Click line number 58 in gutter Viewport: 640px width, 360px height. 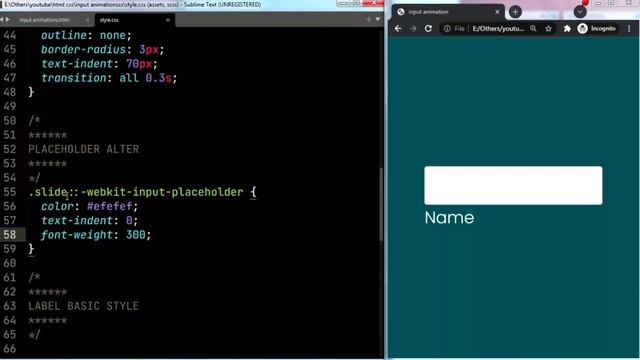(10, 235)
